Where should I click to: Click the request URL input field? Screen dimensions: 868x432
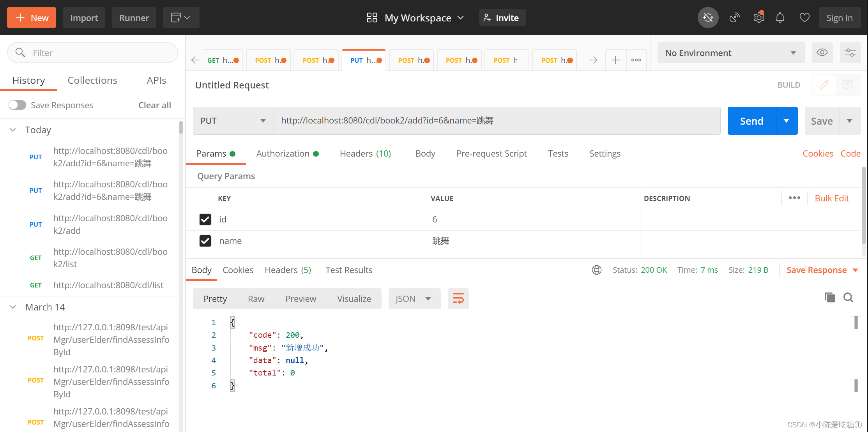tap(497, 121)
